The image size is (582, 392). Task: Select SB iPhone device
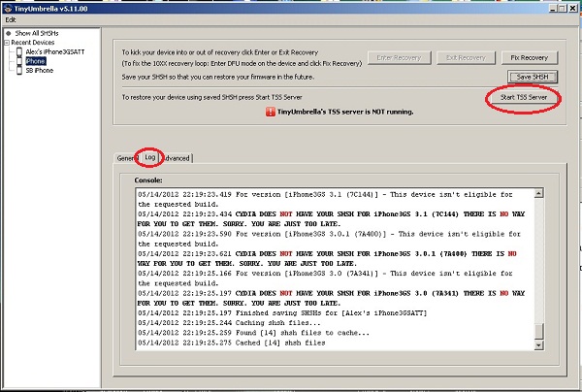tap(40, 71)
